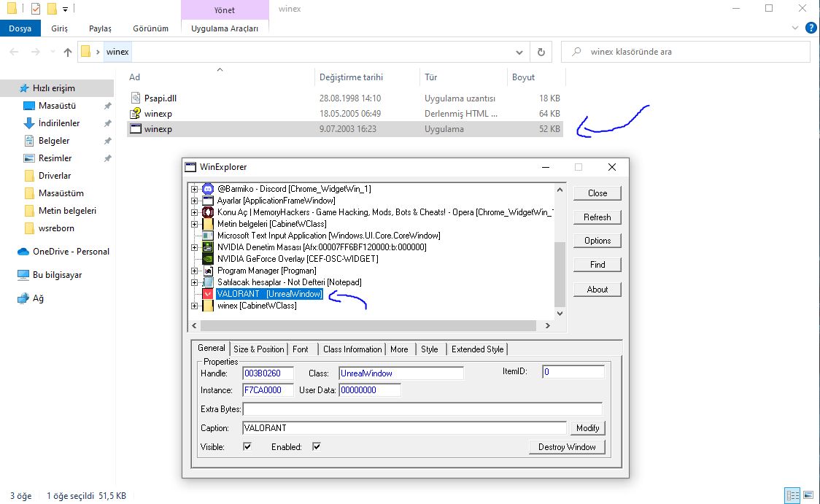Click the Metin belgeleri folder icon in tree
This screenshot has width=820, height=504.
(208, 224)
